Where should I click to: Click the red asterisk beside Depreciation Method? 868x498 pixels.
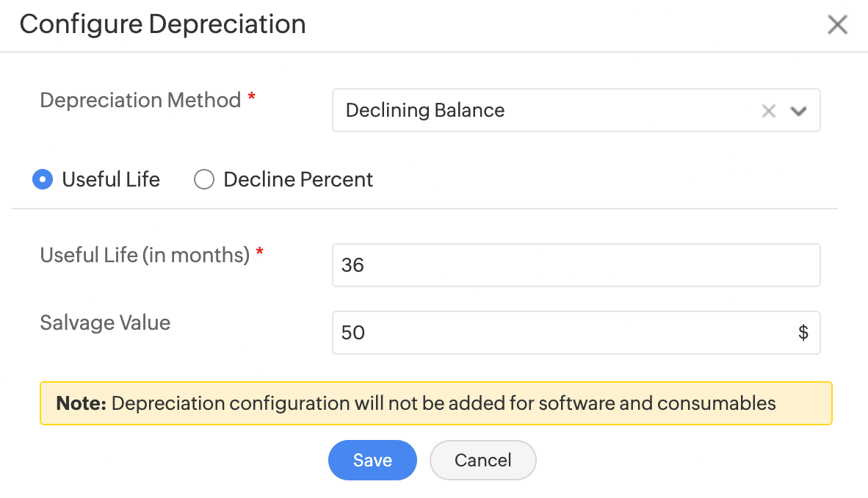tap(251, 98)
